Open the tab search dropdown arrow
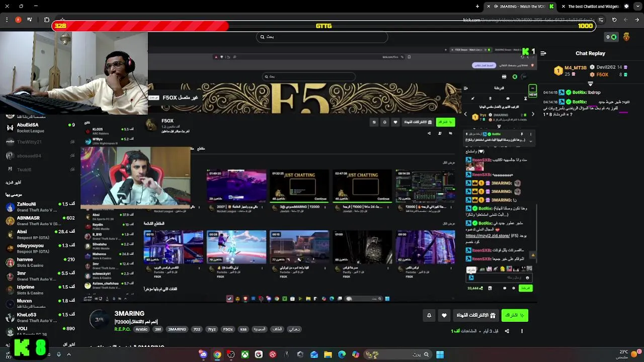The image size is (644, 362). coord(637,7)
